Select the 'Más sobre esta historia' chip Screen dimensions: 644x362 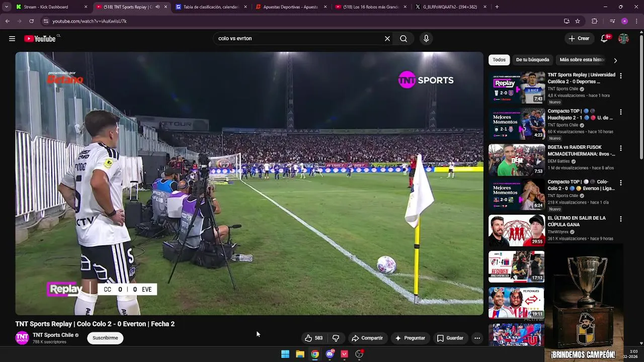[x=582, y=60]
